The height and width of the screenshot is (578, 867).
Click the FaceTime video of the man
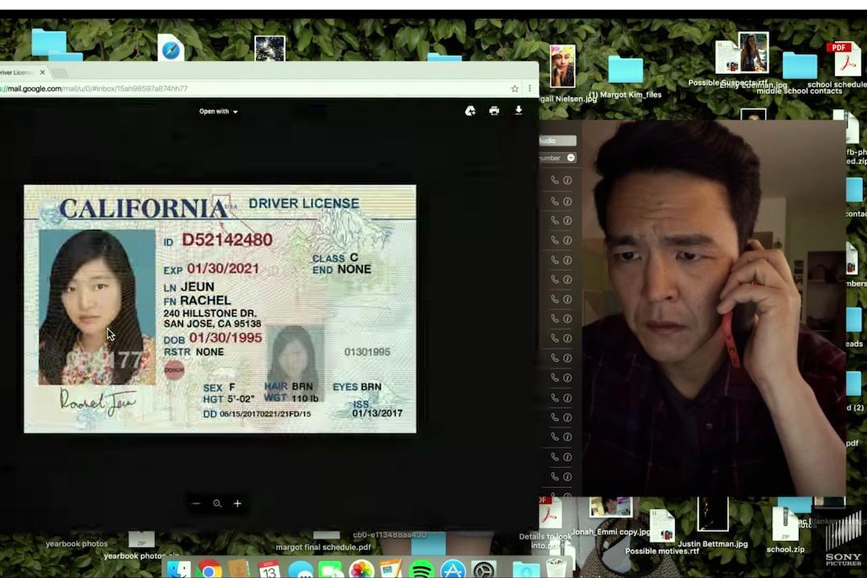click(713, 308)
